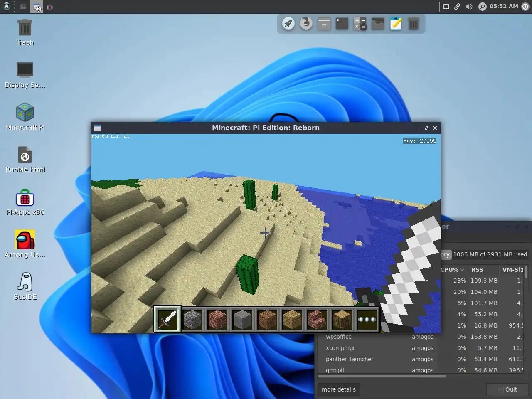Launch the Among Us desktop shortcut

point(25,244)
